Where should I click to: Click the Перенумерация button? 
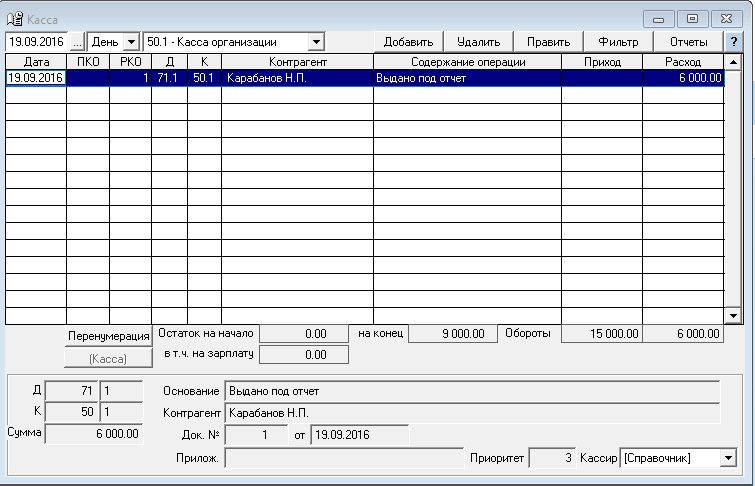pos(108,336)
